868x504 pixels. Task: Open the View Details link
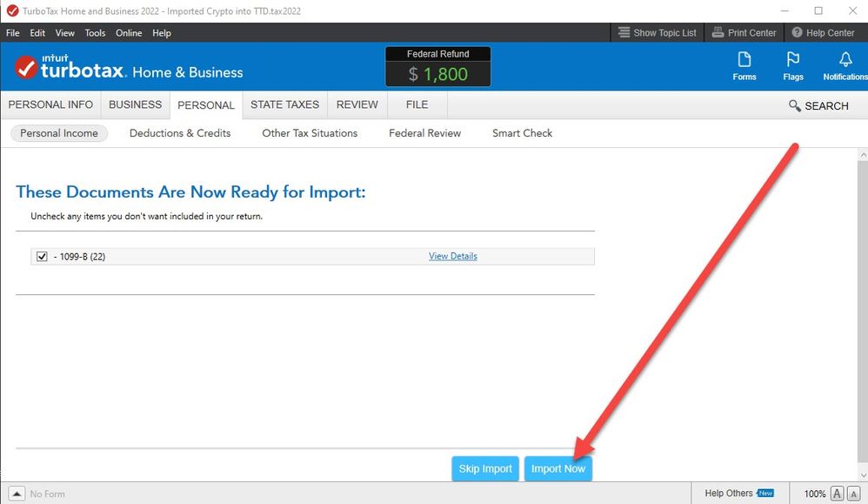(x=452, y=256)
